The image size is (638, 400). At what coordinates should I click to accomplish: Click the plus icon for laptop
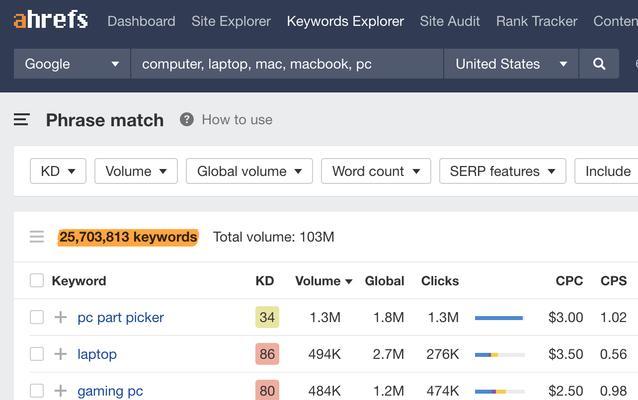tap(61, 354)
